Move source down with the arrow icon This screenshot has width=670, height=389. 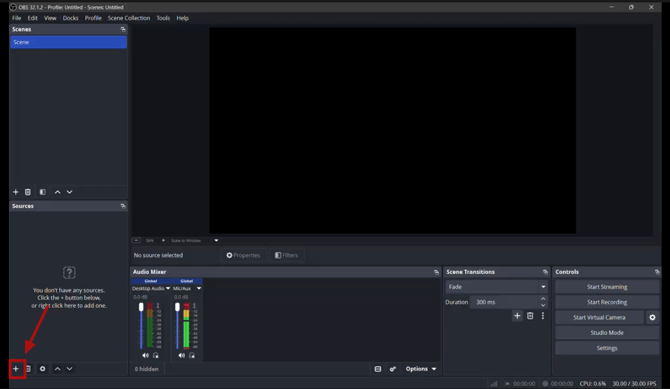pos(69,368)
